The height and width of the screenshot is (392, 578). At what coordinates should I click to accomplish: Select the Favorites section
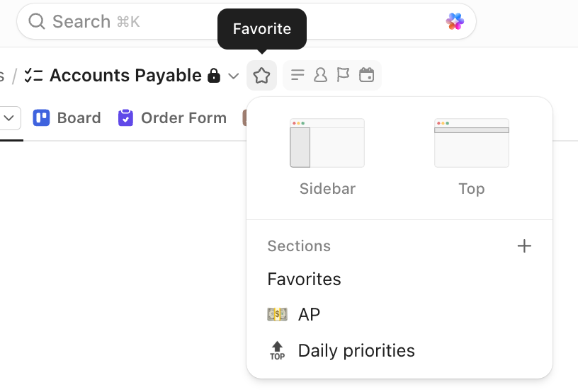(x=305, y=279)
